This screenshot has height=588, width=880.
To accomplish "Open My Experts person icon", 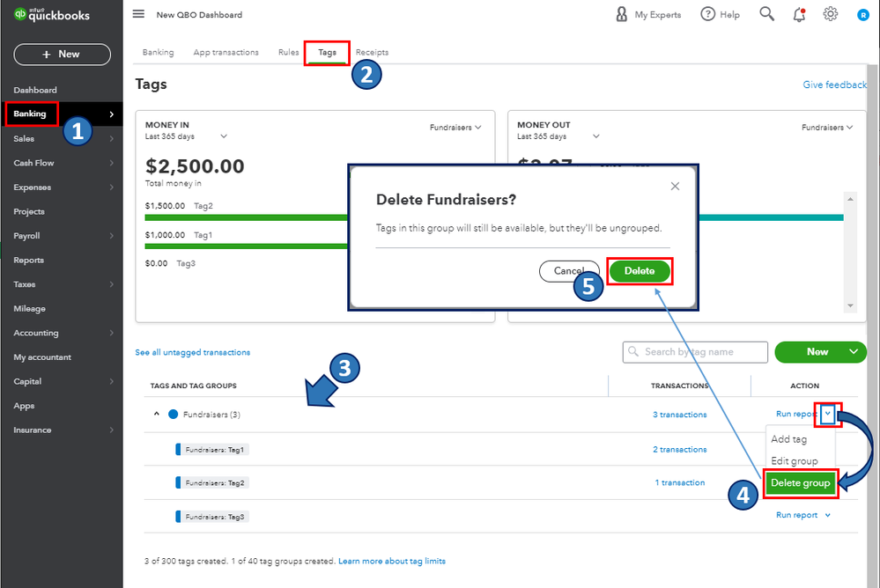I will point(622,14).
